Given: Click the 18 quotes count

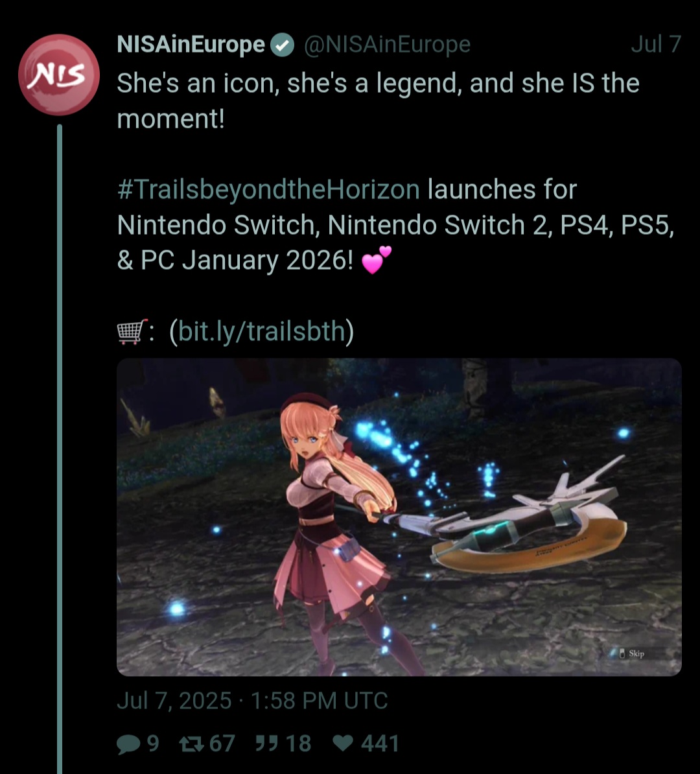Looking at the screenshot, I should click(x=298, y=744).
